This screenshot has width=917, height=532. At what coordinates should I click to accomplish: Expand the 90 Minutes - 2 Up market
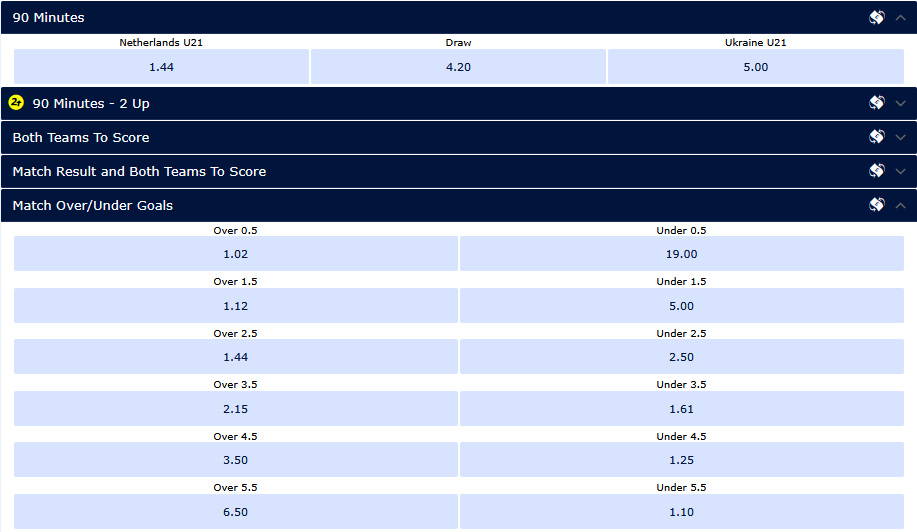coord(901,103)
